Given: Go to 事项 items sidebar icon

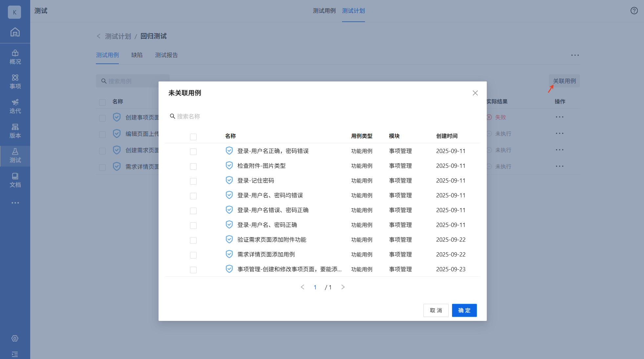Looking at the screenshot, I should tap(15, 81).
